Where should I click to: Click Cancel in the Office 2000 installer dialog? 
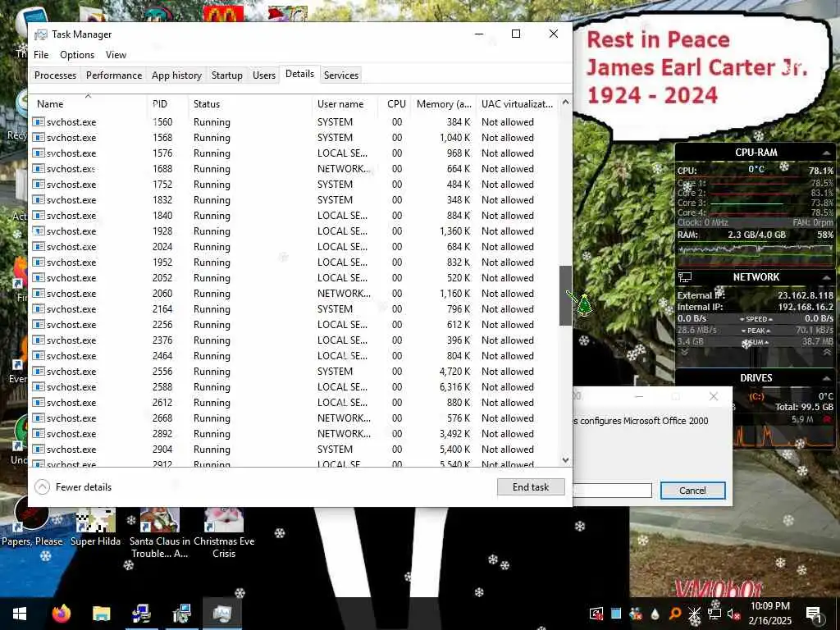[x=692, y=491]
